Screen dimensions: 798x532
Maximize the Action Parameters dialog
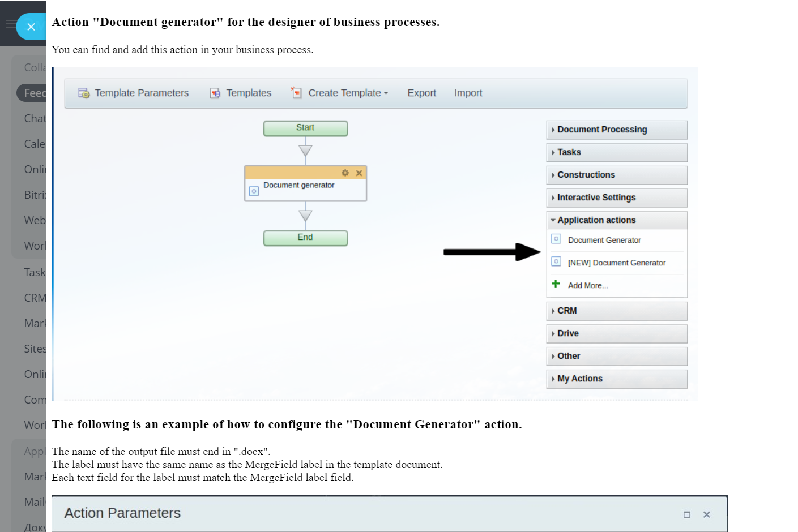click(687, 514)
